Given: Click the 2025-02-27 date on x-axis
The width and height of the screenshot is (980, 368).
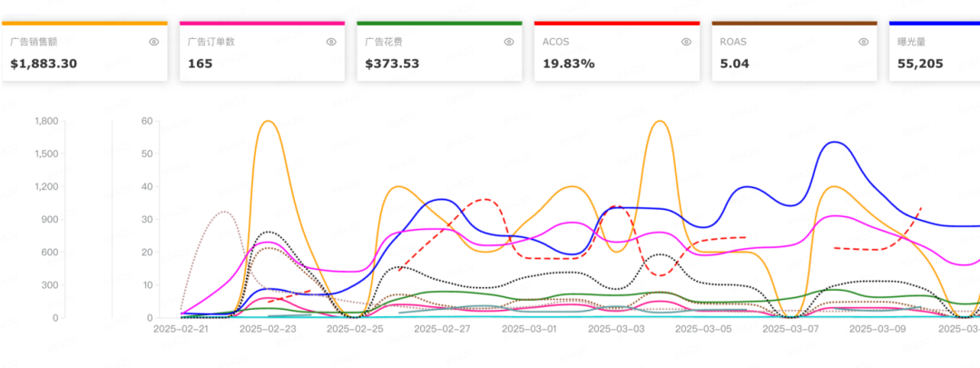Looking at the screenshot, I should [x=443, y=328].
